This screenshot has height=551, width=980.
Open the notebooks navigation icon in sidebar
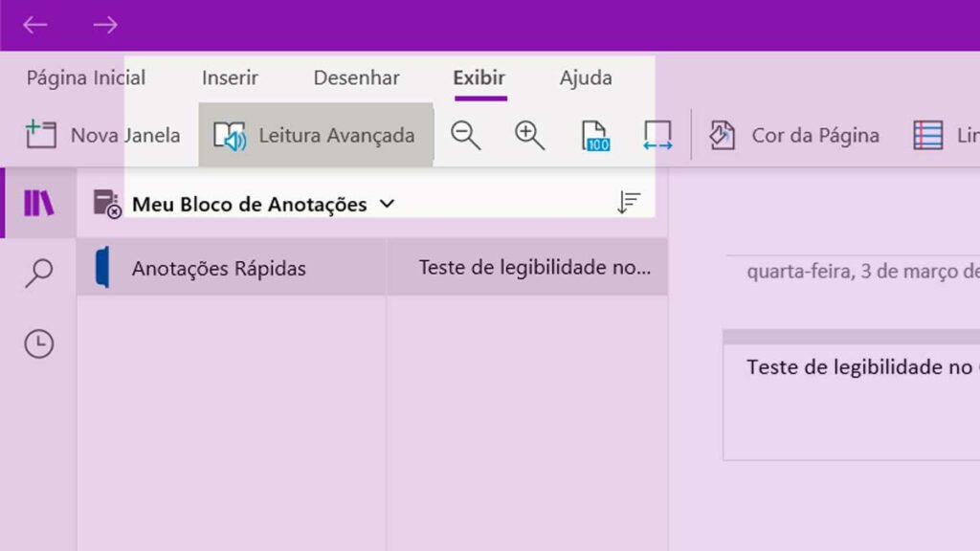click(38, 203)
